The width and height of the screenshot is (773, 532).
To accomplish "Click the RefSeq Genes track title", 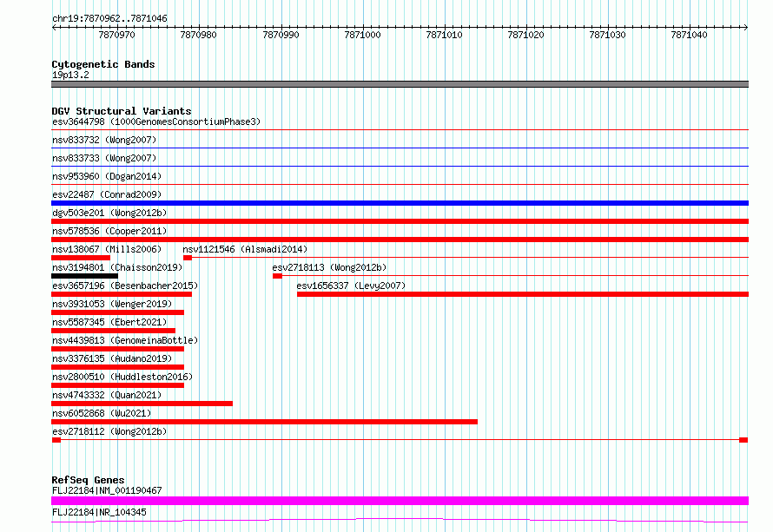I will pyautogui.click(x=88, y=480).
